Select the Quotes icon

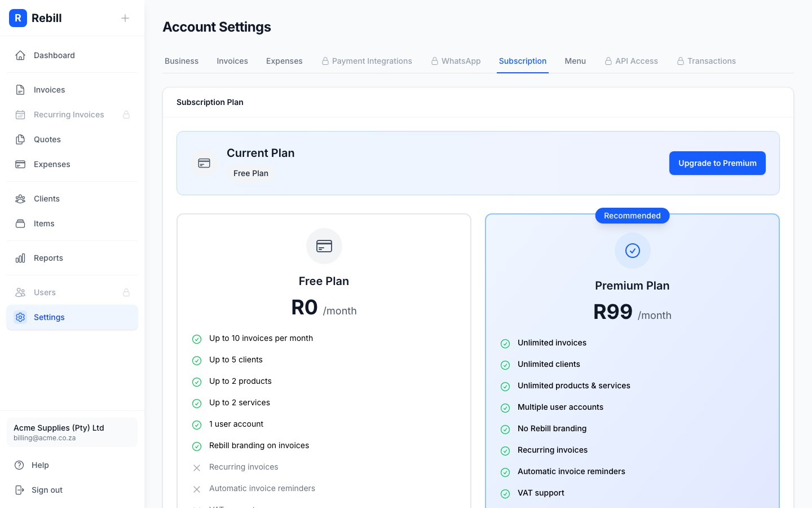20,139
